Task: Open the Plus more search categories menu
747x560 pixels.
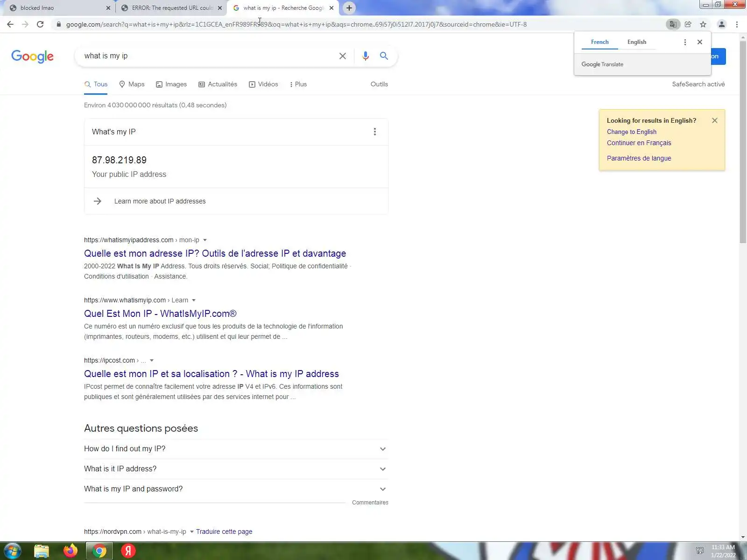Action: [298, 84]
